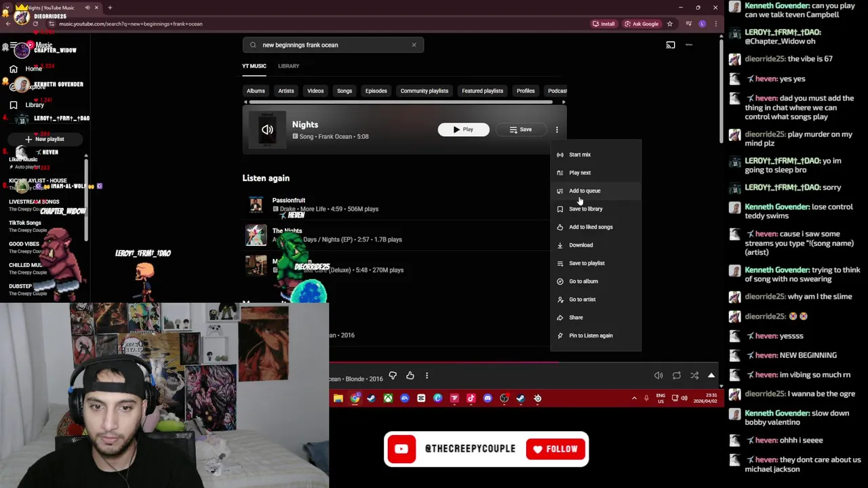Filter results by Videos chip
Image resolution: width=868 pixels, height=488 pixels.
pos(315,91)
